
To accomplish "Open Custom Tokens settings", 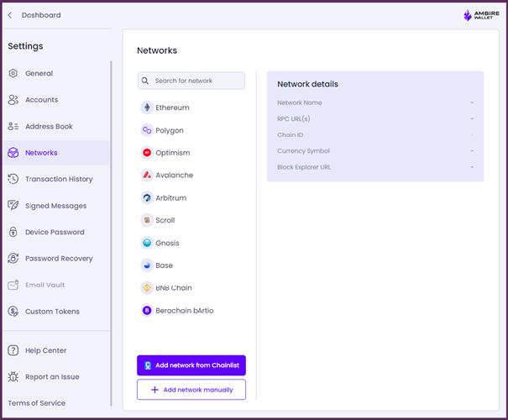I will click(55, 312).
